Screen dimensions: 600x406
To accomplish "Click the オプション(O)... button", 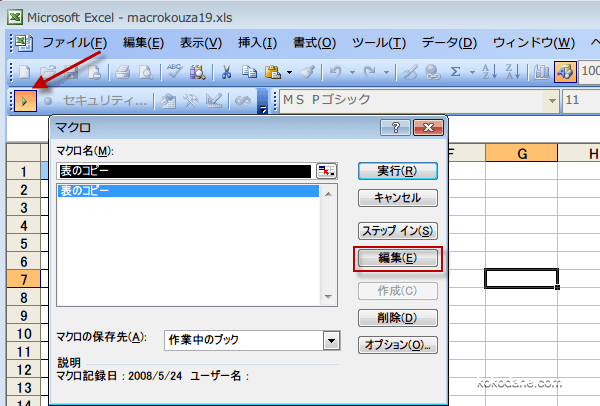I will (x=398, y=345).
